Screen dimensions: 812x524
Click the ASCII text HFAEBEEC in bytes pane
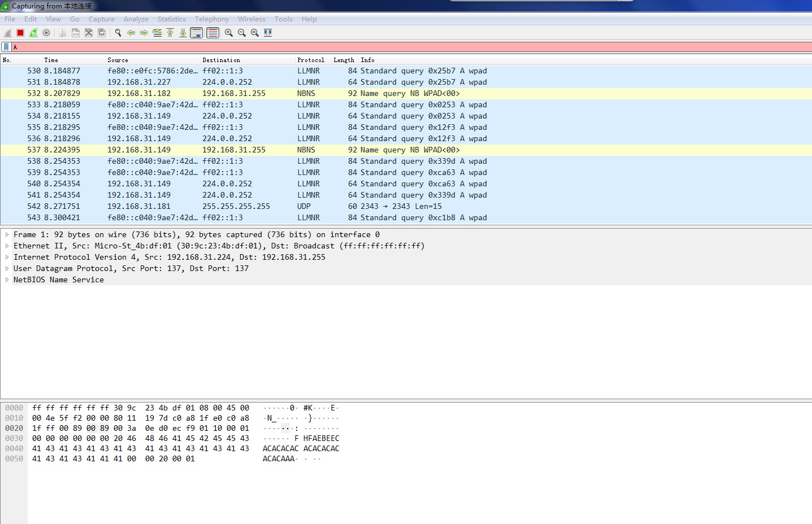[x=322, y=438]
